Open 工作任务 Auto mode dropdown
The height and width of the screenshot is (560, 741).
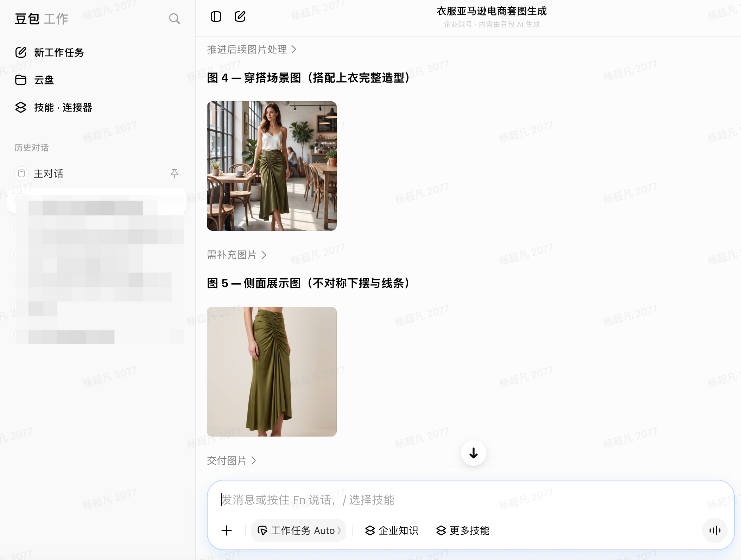pos(299,530)
